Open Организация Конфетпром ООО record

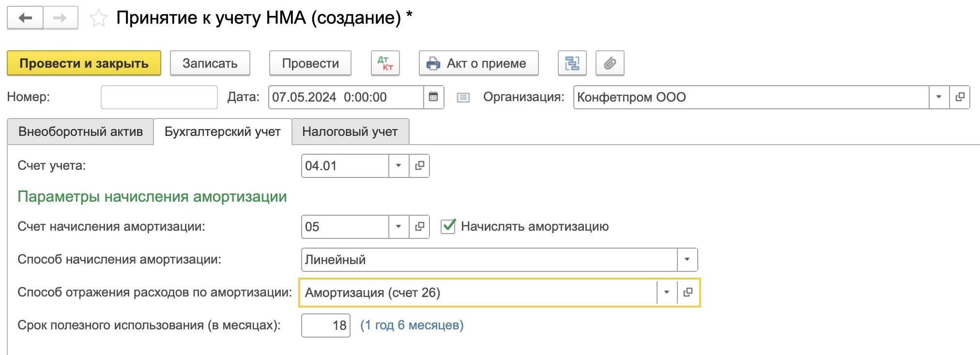(960, 97)
